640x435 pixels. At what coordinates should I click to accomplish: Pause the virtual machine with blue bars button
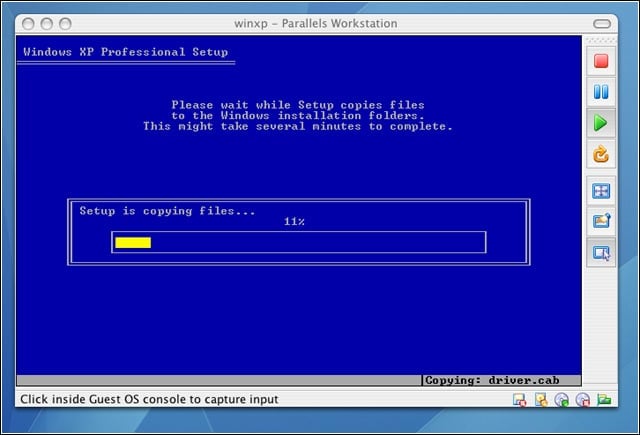pyautogui.click(x=601, y=92)
